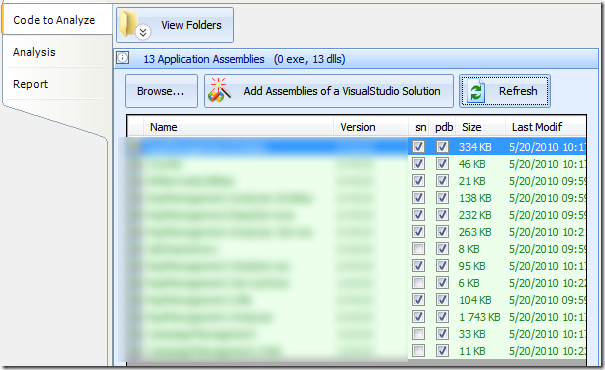Click the View Folders button label
The width and height of the screenshot is (605, 370).
[191, 25]
